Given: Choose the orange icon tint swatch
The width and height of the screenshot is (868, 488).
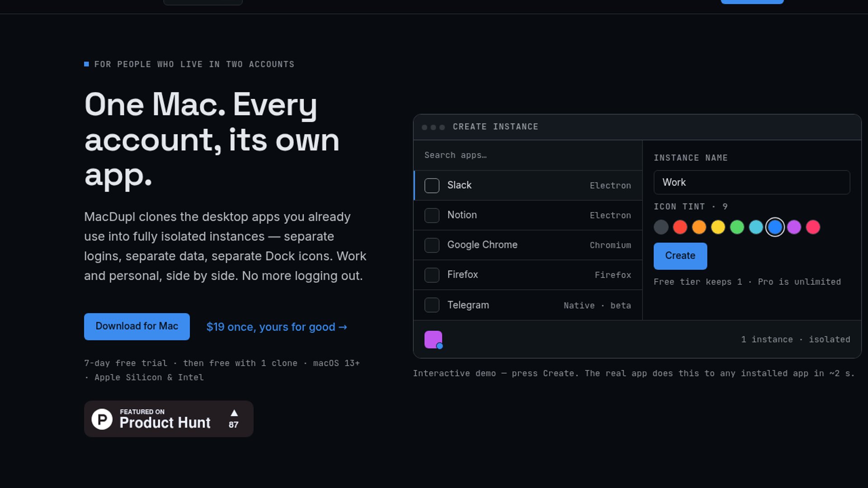Looking at the screenshot, I should point(699,227).
